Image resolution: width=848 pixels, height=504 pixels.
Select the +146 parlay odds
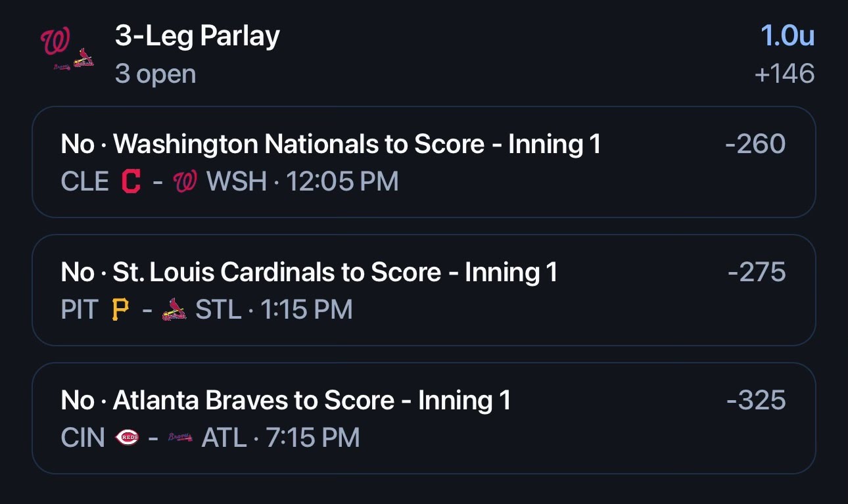pos(785,74)
